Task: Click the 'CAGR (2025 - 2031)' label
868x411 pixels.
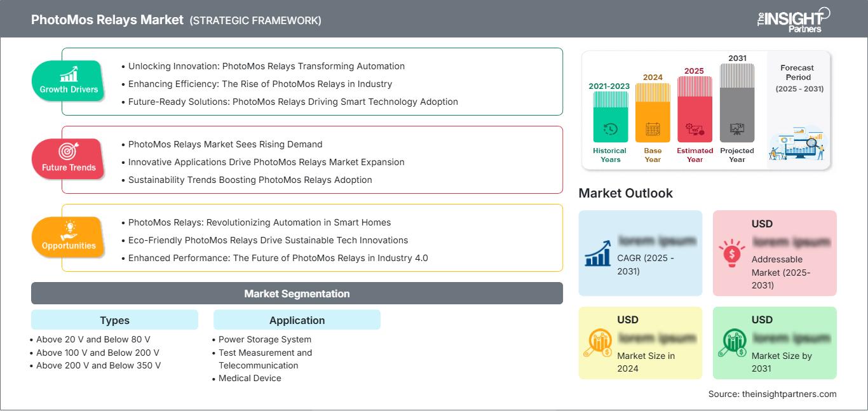Action: (646, 265)
